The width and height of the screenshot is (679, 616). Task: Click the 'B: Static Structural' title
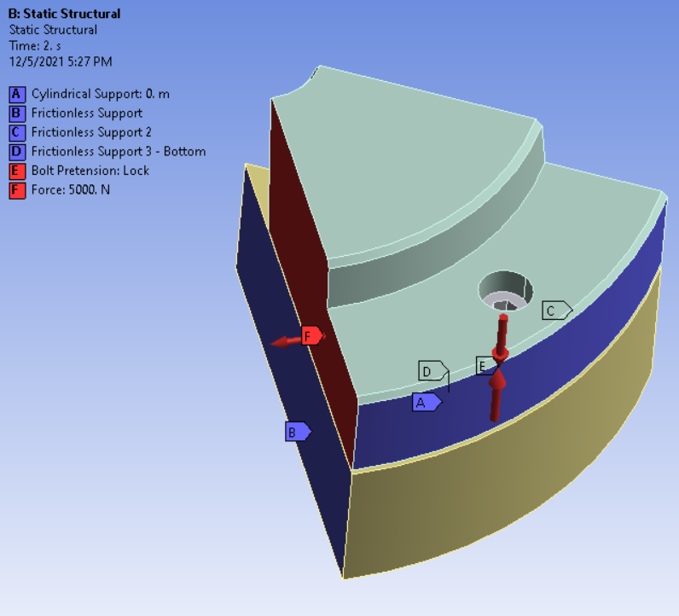click(65, 14)
